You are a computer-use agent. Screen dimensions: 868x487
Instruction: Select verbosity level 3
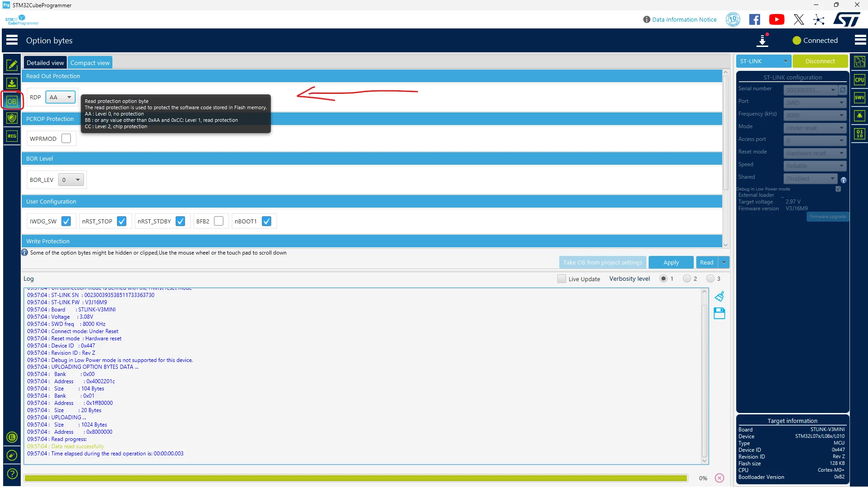(x=710, y=278)
